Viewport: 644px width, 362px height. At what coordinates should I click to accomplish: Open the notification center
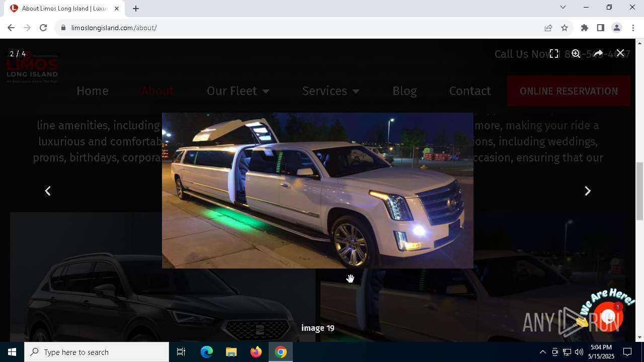pyautogui.click(x=627, y=352)
